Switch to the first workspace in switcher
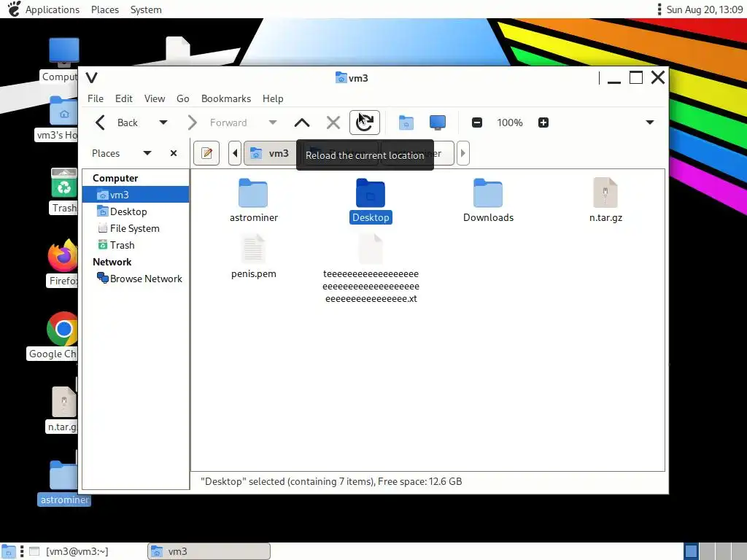Screen dimensions: 747x560 coord(692,551)
